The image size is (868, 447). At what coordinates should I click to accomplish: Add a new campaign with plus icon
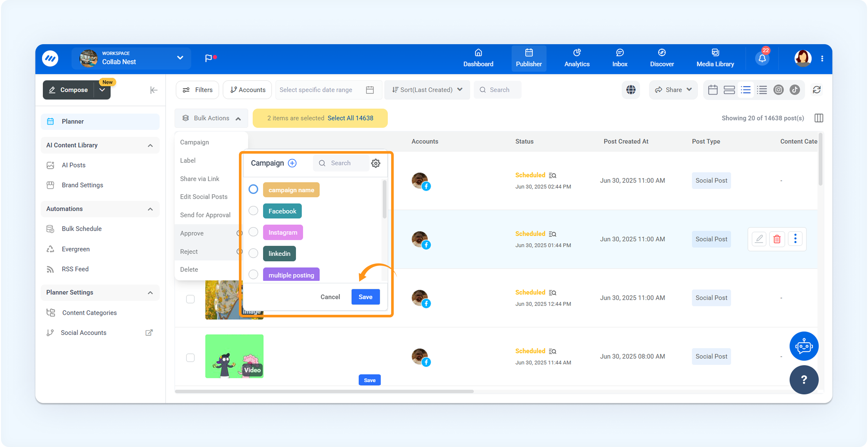pyautogui.click(x=292, y=163)
